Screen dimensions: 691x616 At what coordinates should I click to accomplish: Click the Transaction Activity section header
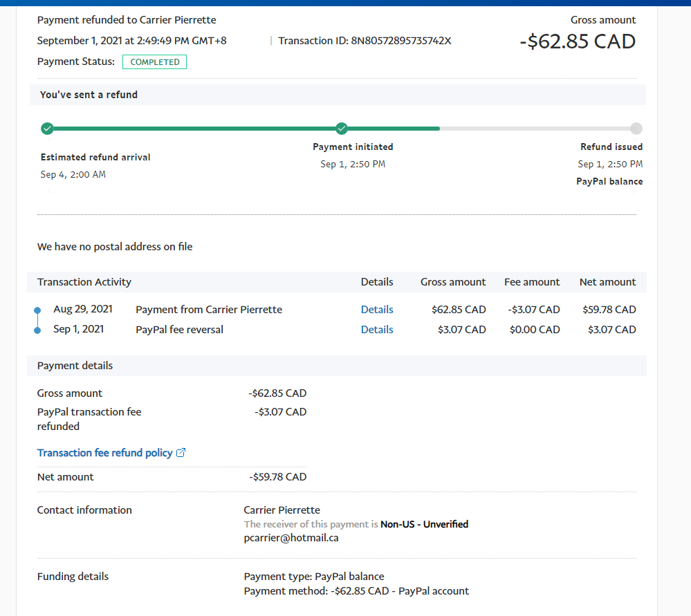click(x=84, y=282)
